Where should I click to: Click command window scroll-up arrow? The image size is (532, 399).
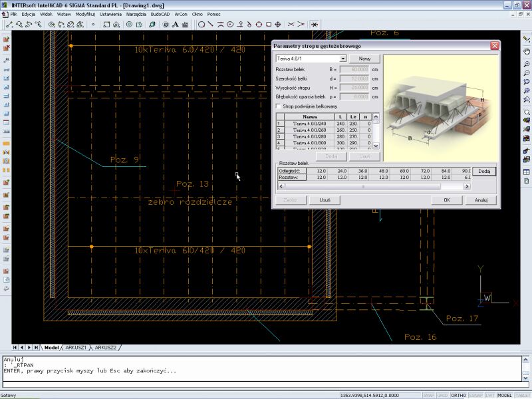(x=525, y=359)
